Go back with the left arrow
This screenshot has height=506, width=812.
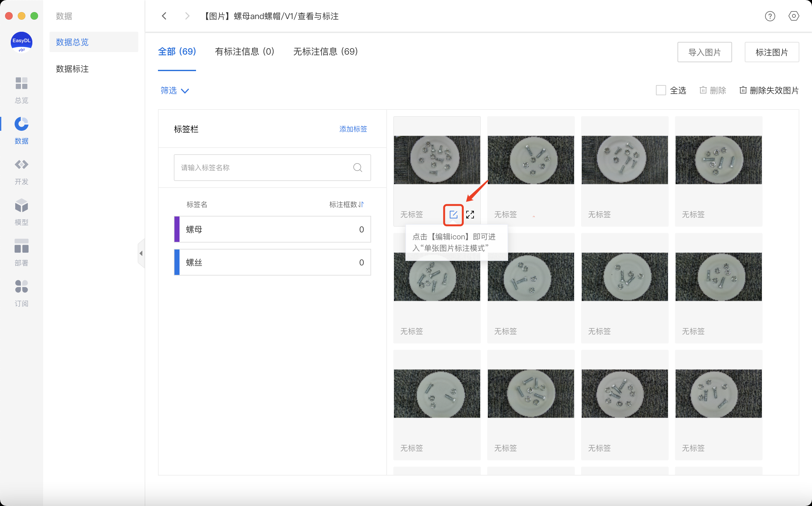coord(164,16)
